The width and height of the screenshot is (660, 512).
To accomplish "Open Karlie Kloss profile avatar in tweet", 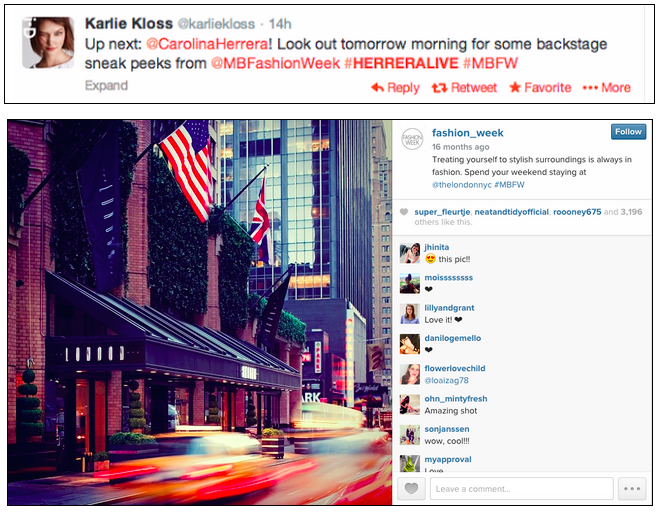I will click(x=48, y=43).
